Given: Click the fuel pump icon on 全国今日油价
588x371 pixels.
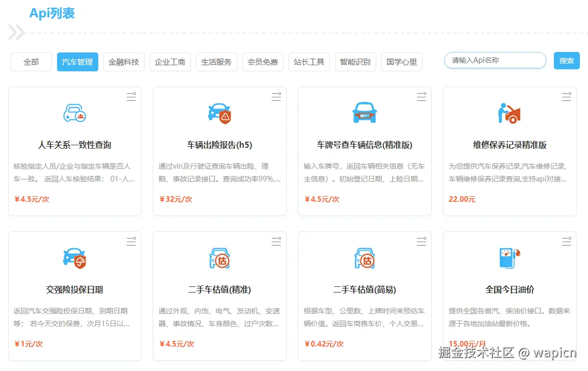Looking at the screenshot, I should click(509, 258).
